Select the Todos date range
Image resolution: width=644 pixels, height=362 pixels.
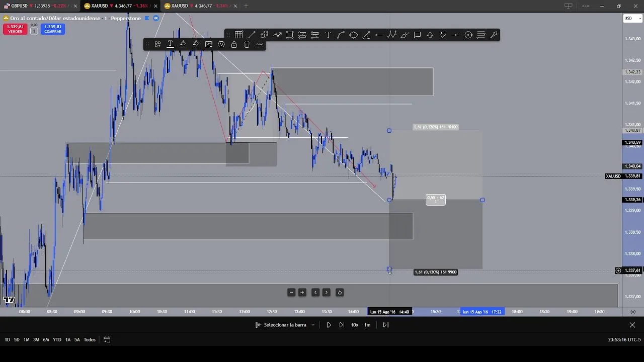click(90, 340)
